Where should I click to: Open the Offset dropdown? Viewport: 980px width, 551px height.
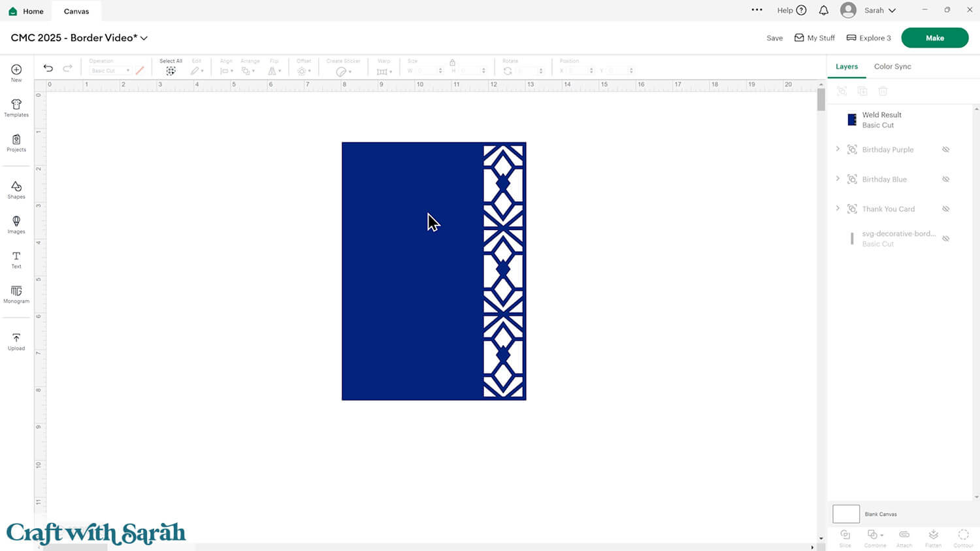[x=304, y=71]
